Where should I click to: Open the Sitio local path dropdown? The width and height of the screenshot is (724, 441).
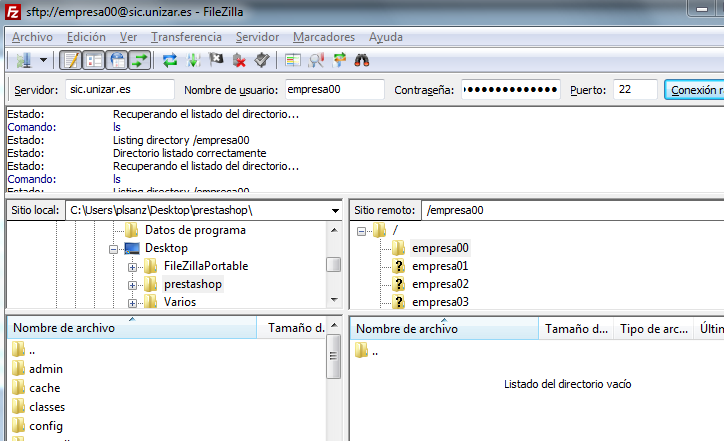pyautogui.click(x=335, y=211)
